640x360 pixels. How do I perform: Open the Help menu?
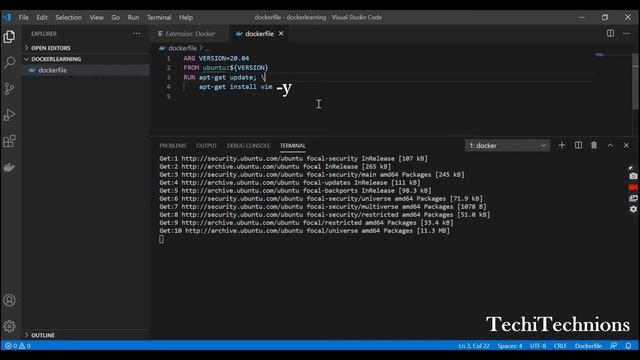[186, 17]
